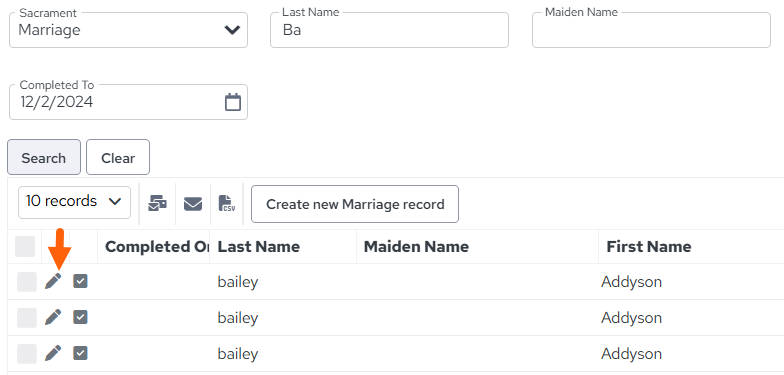
Task: Click the Search button
Action: point(44,157)
